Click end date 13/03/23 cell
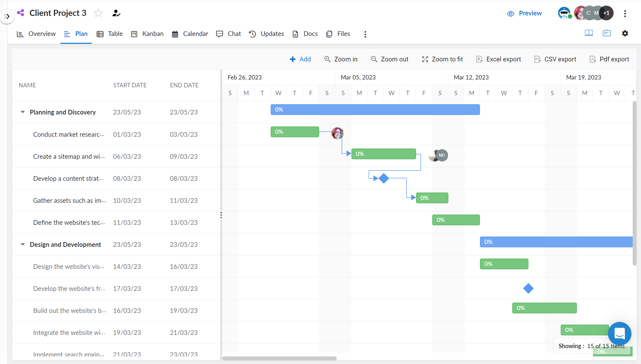Image resolution: width=641 pixels, height=364 pixels. click(184, 222)
